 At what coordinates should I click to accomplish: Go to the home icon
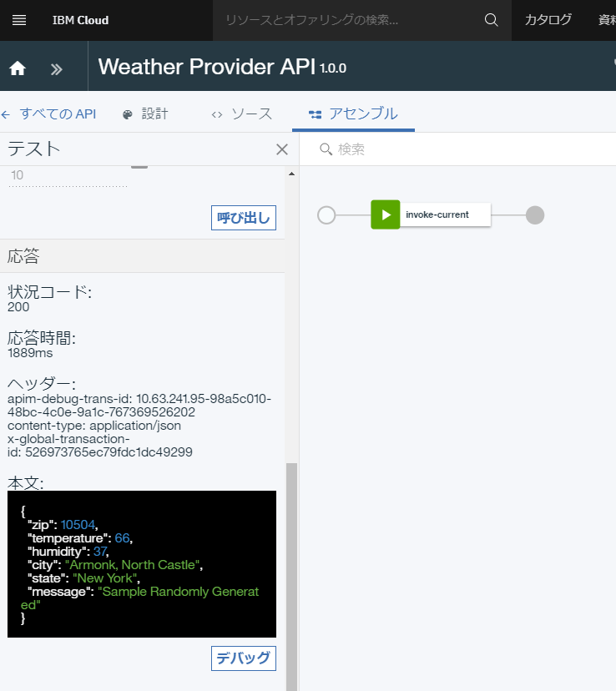click(x=18, y=68)
